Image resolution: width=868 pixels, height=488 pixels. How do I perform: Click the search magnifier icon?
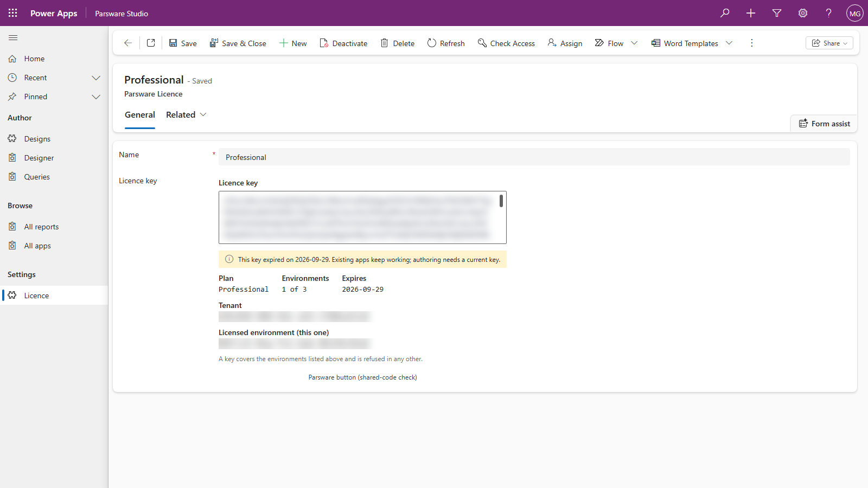tap(725, 13)
